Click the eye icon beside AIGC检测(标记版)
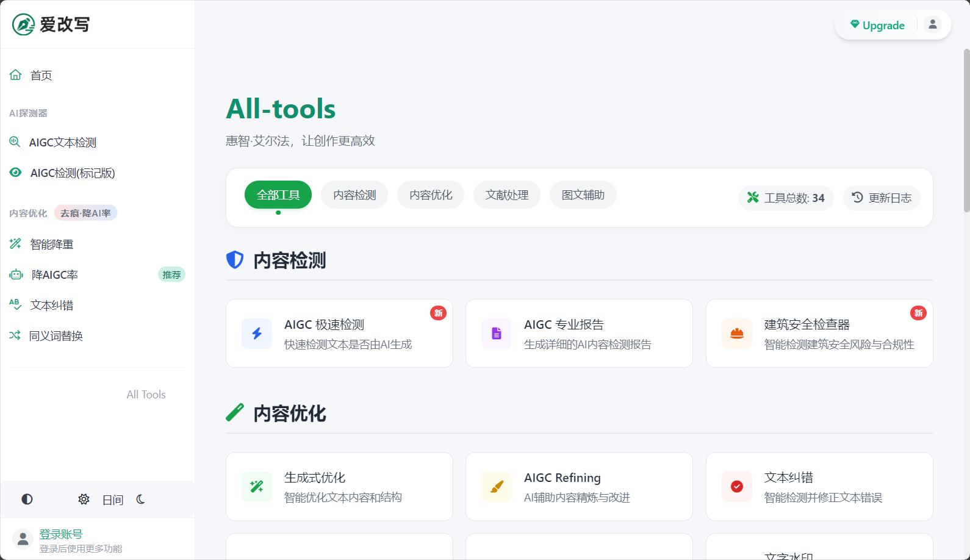 pyautogui.click(x=15, y=173)
